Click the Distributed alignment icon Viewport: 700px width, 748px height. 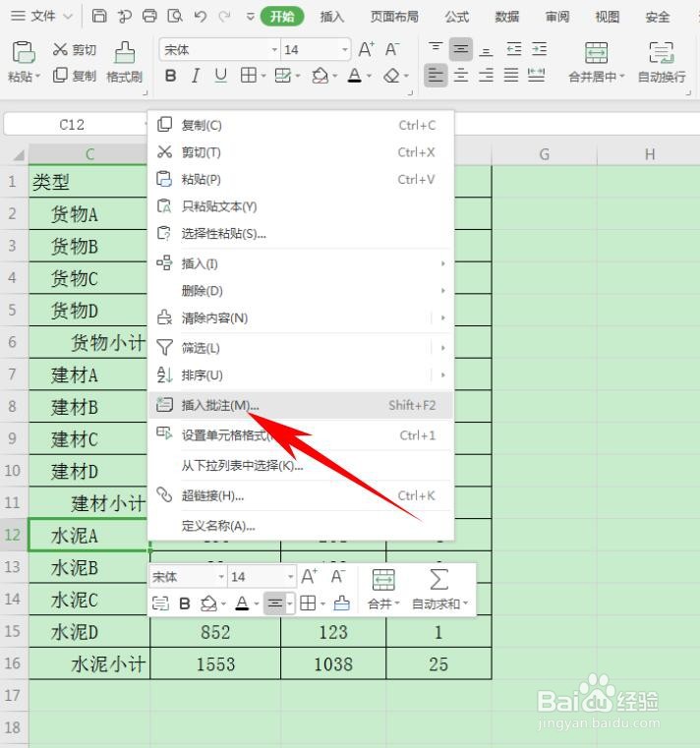pos(537,76)
